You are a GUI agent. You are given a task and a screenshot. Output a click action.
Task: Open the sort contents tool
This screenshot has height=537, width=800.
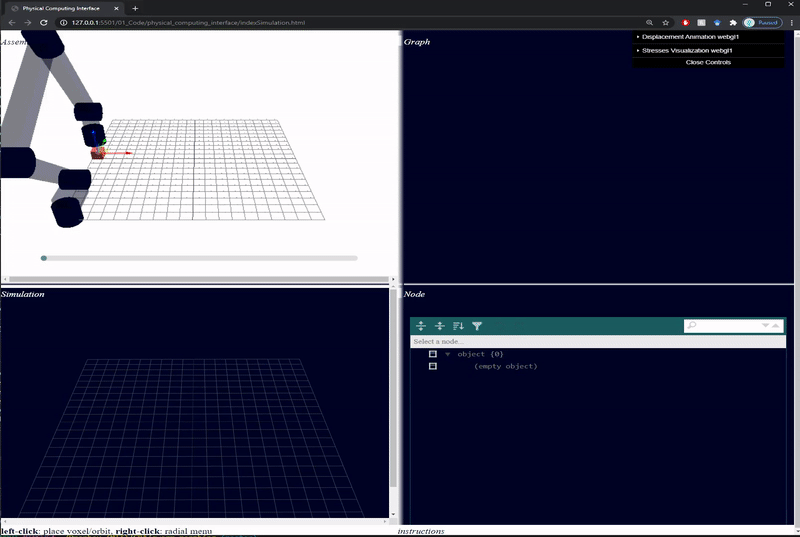[458, 326]
